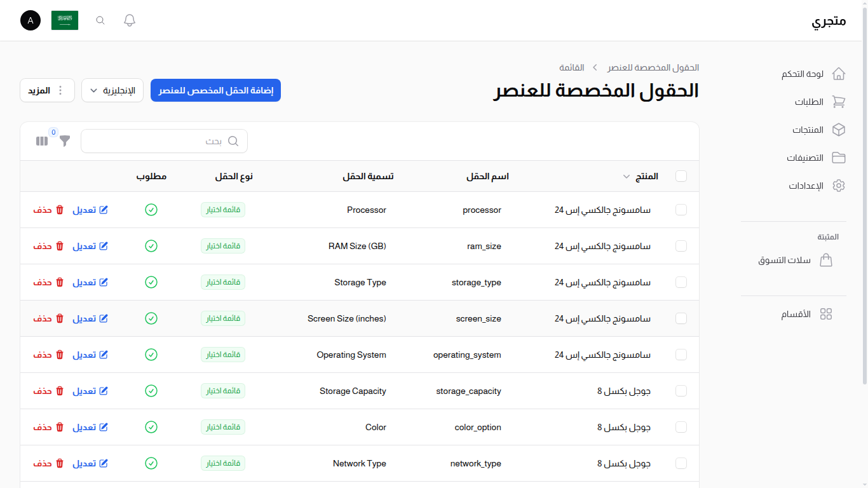Open the لوحة التحكم dashboard icon
868x488 pixels.
pyautogui.click(x=839, y=74)
